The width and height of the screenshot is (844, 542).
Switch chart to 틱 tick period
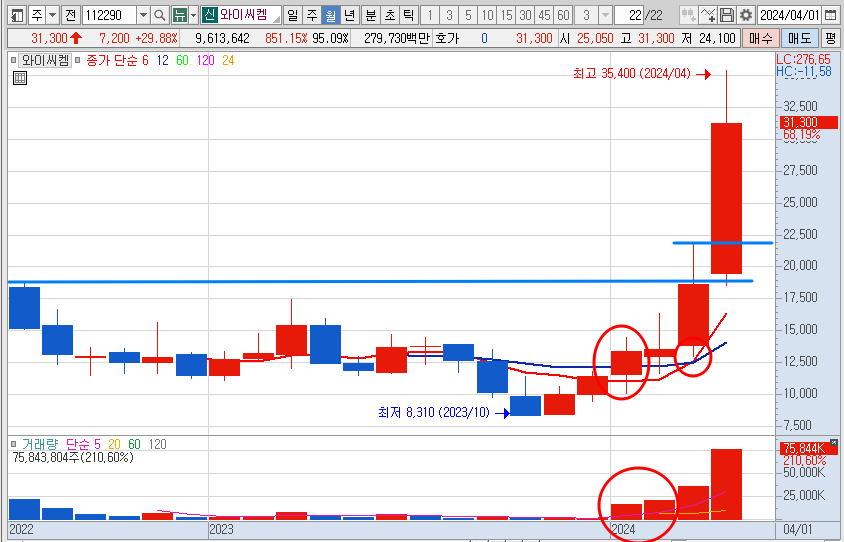click(x=409, y=15)
